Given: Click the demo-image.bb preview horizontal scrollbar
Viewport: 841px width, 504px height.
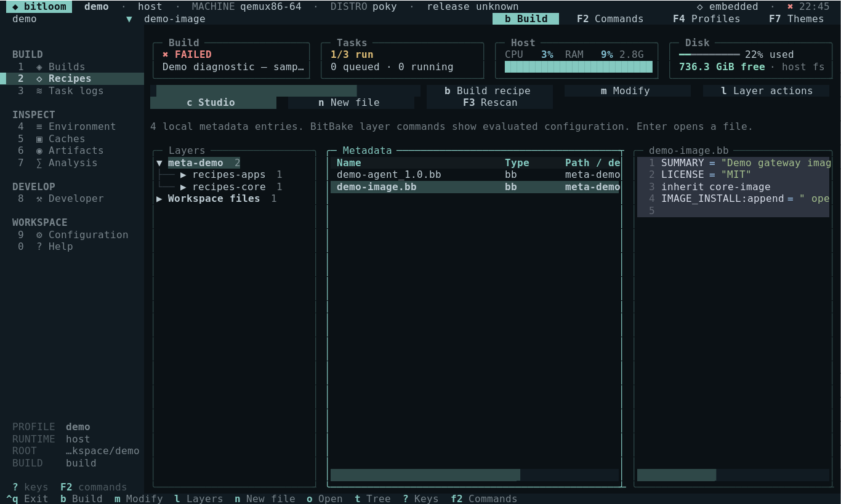Looking at the screenshot, I should click(733, 474).
